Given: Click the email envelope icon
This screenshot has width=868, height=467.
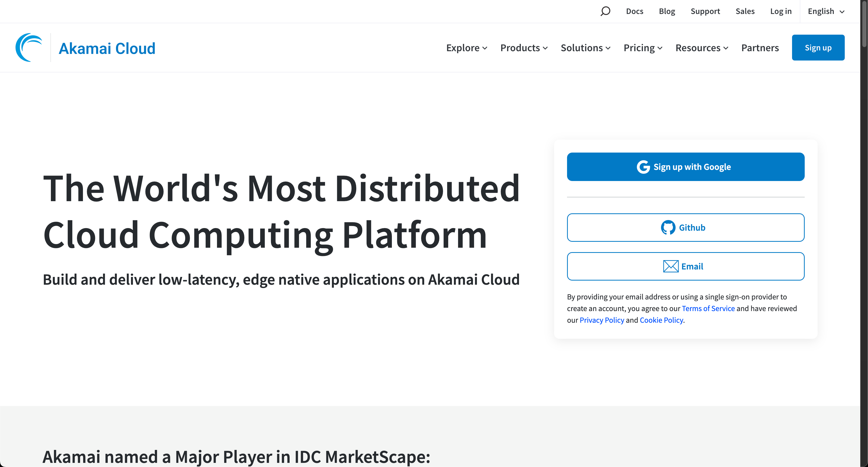Looking at the screenshot, I should [x=671, y=266].
